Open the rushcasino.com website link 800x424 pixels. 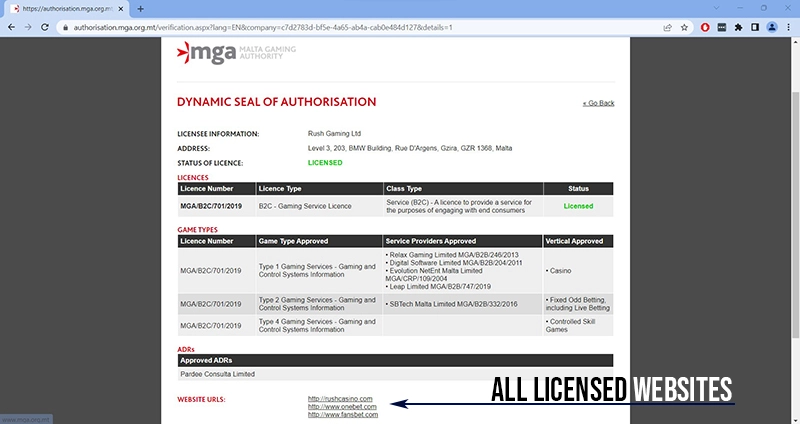(340, 398)
